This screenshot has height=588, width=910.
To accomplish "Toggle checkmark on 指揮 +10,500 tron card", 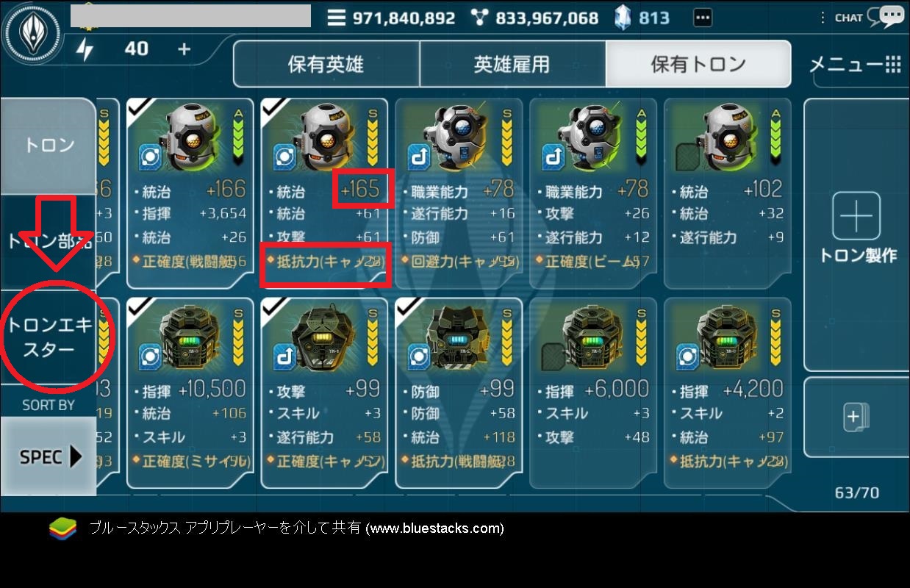I will (x=140, y=309).
